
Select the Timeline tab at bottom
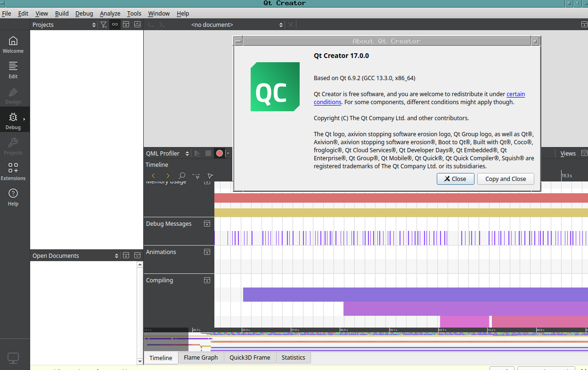[x=161, y=358]
